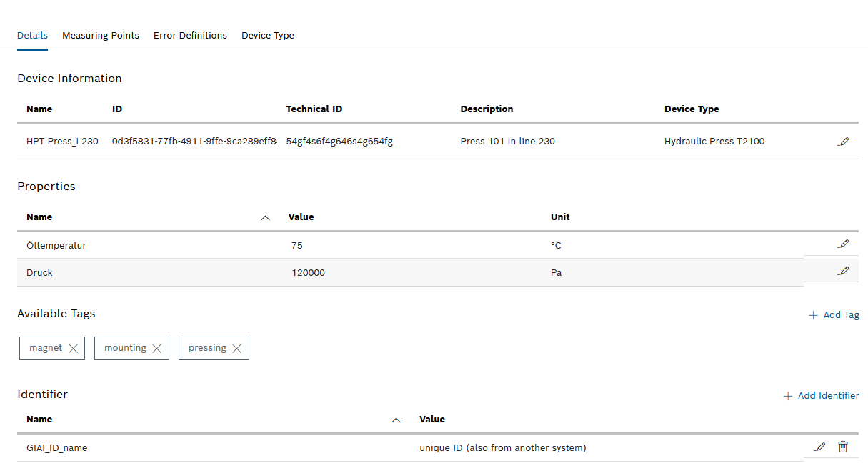
Task: Toggle sorting on the Identifier Name column
Action: [x=396, y=420]
